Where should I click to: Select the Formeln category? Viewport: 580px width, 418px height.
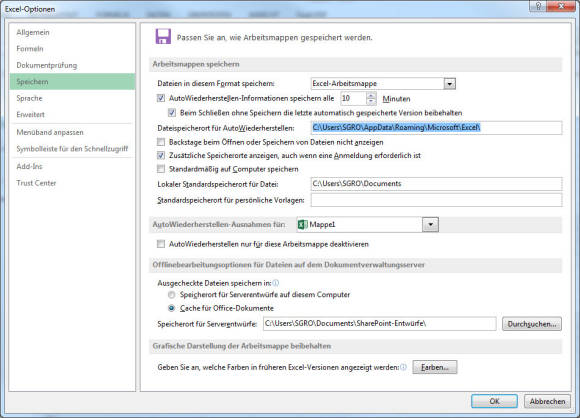click(x=30, y=48)
